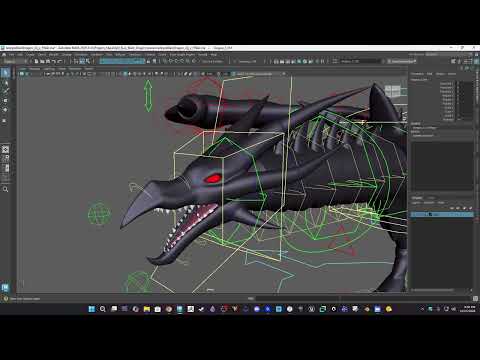Toggle snap to view planes
Viewport: 480px width, 360px height.
click(x=188, y=61)
